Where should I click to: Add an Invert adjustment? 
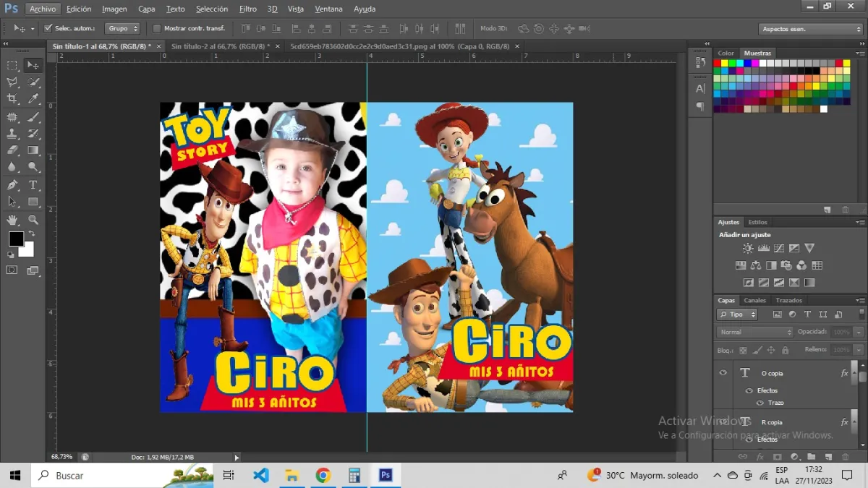749,283
